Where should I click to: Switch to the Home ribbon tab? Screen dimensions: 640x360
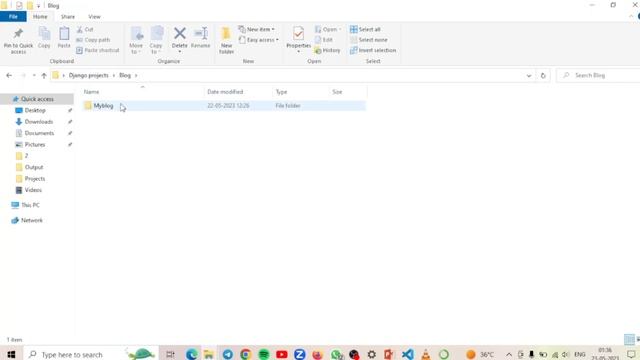click(x=40, y=17)
